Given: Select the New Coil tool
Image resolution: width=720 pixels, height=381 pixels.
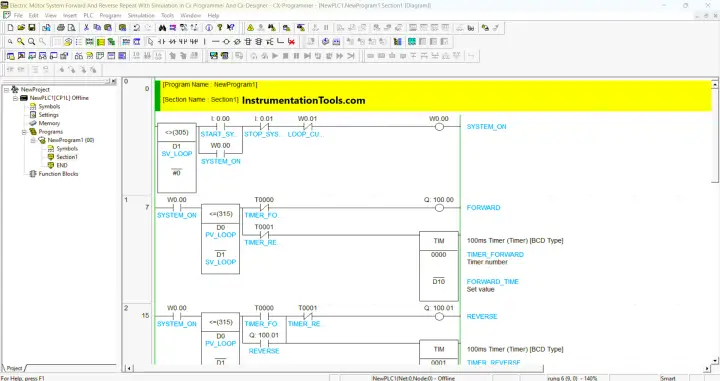Looking at the screenshot, I should (226, 42).
